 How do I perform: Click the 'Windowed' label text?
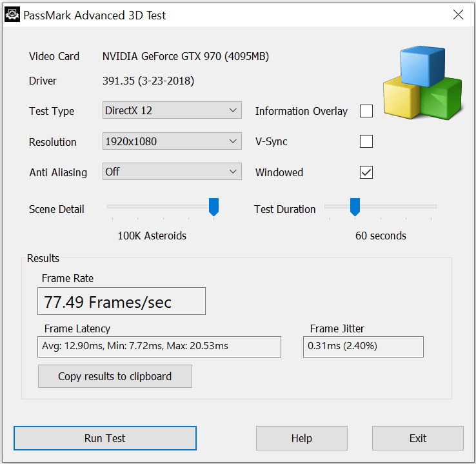[279, 172]
